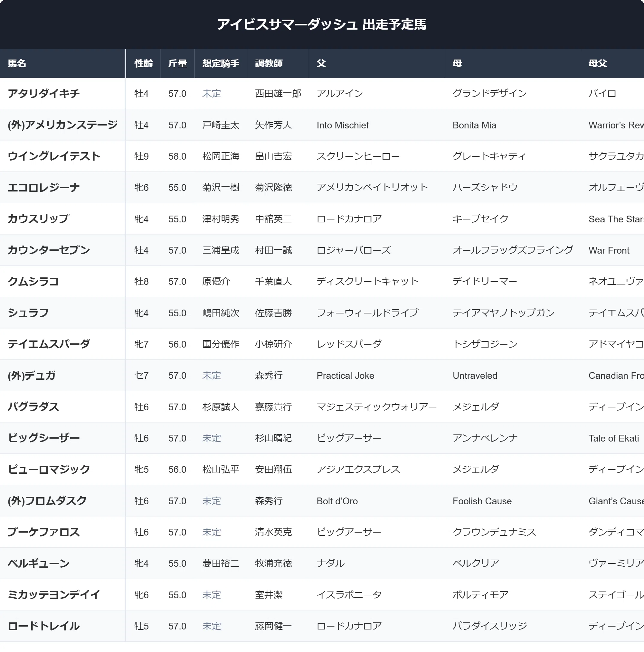Click the 調教師 column header

[278, 63]
